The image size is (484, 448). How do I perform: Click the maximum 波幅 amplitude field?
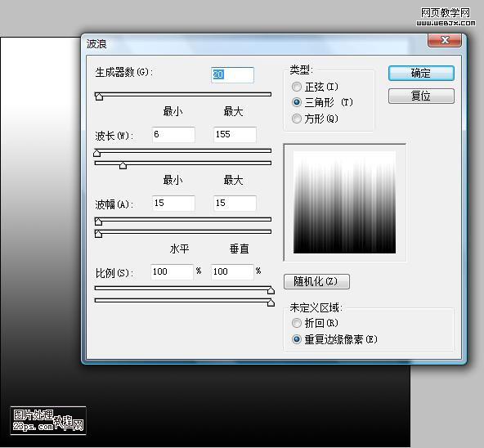[x=235, y=204]
